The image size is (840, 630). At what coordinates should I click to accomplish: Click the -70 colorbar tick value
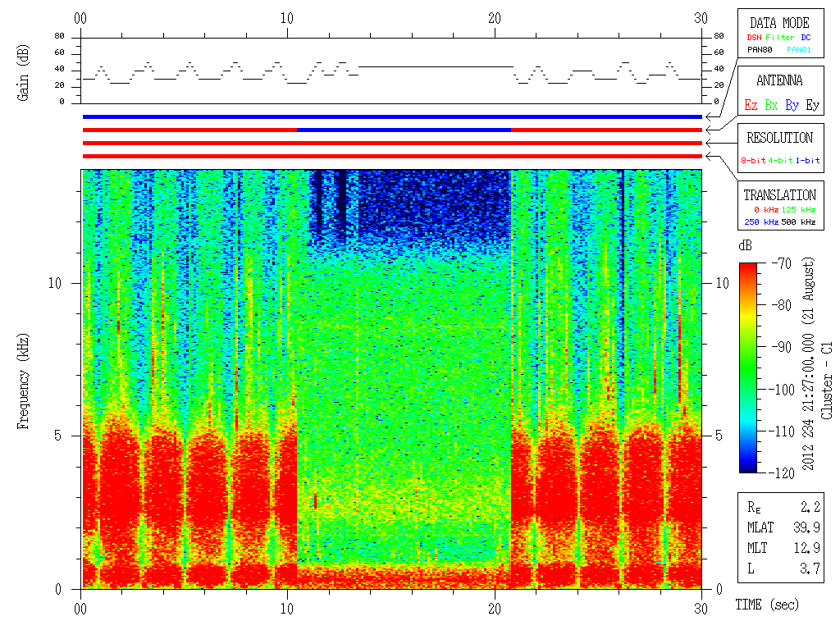coord(782,263)
